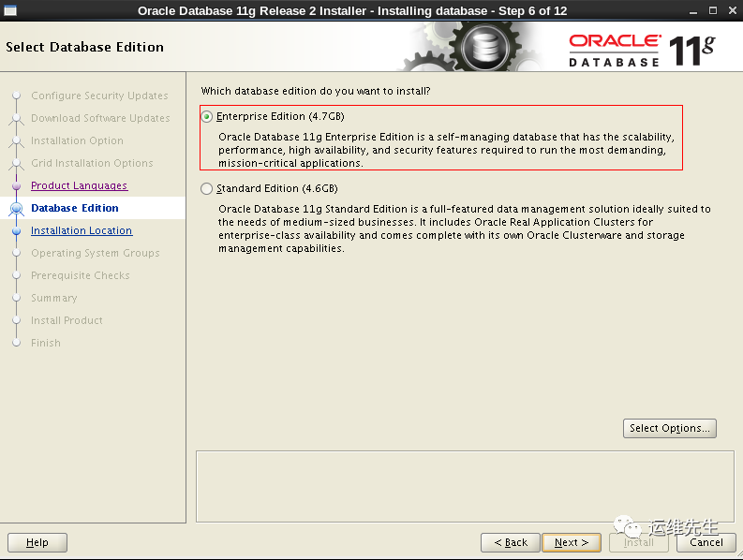The width and height of the screenshot is (743, 560).
Task: Minimize the installer window
Action: tap(693, 10)
